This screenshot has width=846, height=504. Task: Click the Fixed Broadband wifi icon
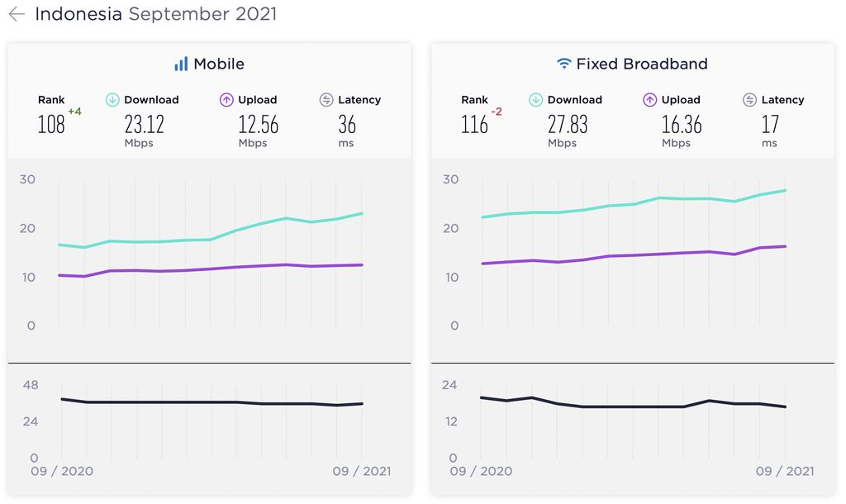pos(564,64)
